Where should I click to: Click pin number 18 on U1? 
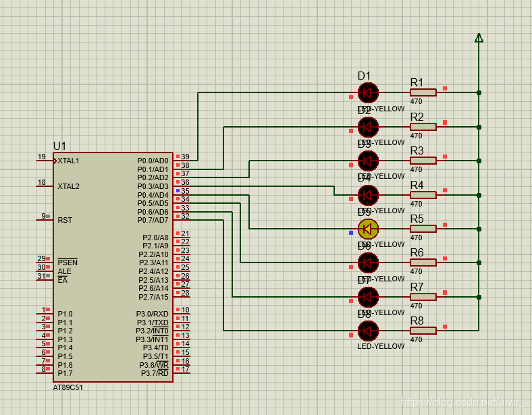[42, 182]
